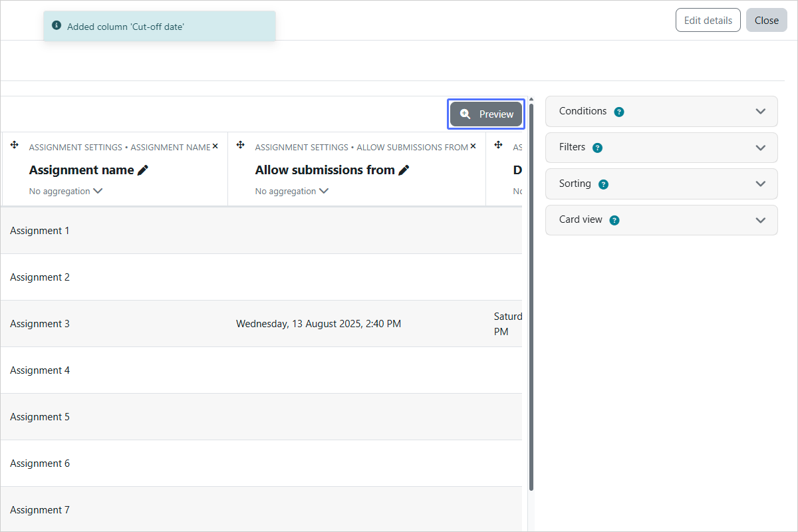This screenshot has width=798, height=532.
Task: Open aggregation dropdown under Allow submissions from
Action: coord(292,191)
